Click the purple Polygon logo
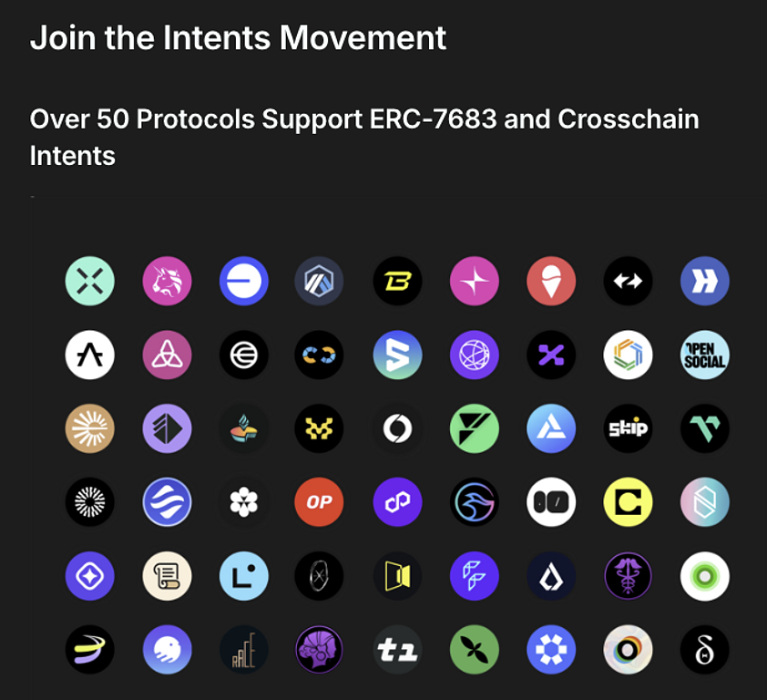The height and width of the screenshot is (700, 767). 397,502
